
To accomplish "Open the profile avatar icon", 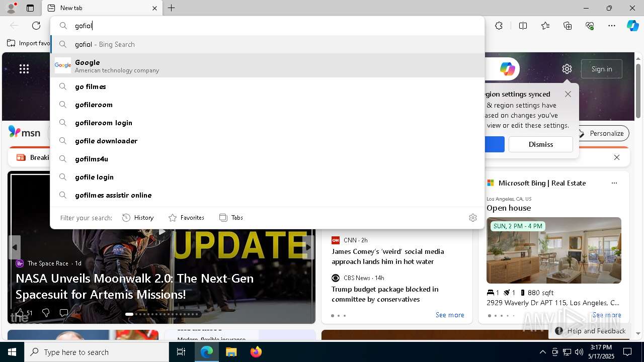I will (11, 8).
